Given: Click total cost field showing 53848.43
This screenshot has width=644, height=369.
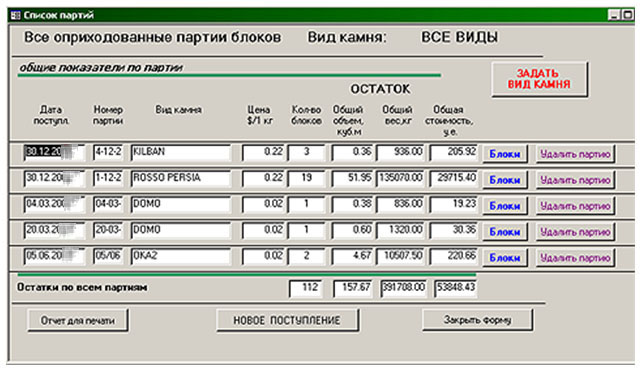Looking at the screenshot, I should (x=456, y=288).
